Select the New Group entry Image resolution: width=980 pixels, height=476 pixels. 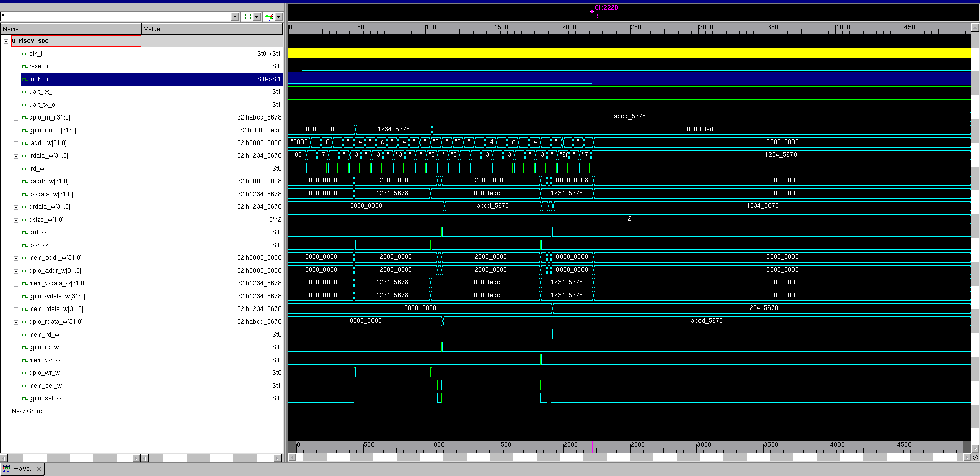(x=28, y=411)
